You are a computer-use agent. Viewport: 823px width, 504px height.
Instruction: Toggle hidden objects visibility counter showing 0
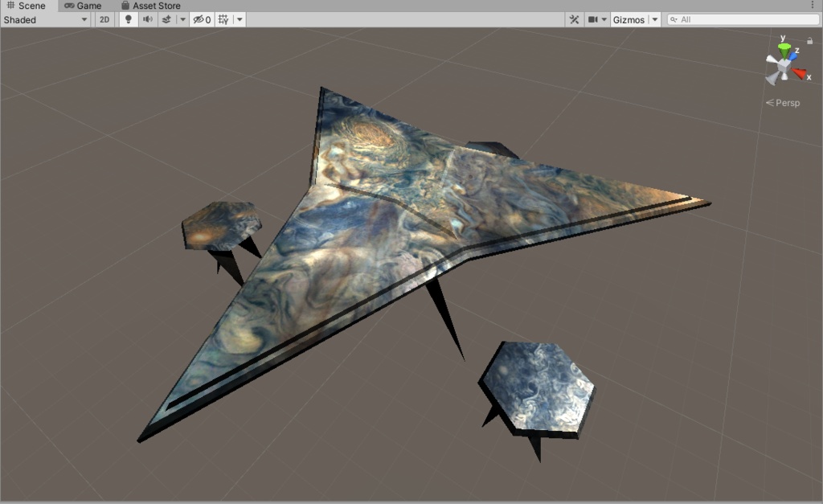202,19
